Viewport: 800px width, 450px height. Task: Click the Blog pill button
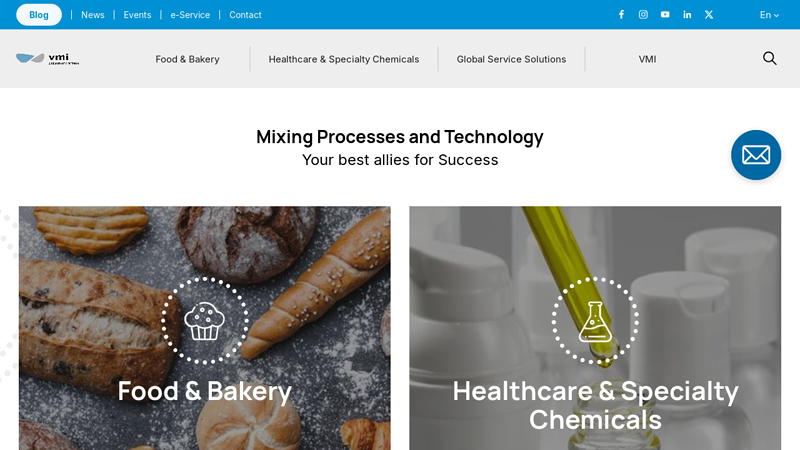coord(39,15)
